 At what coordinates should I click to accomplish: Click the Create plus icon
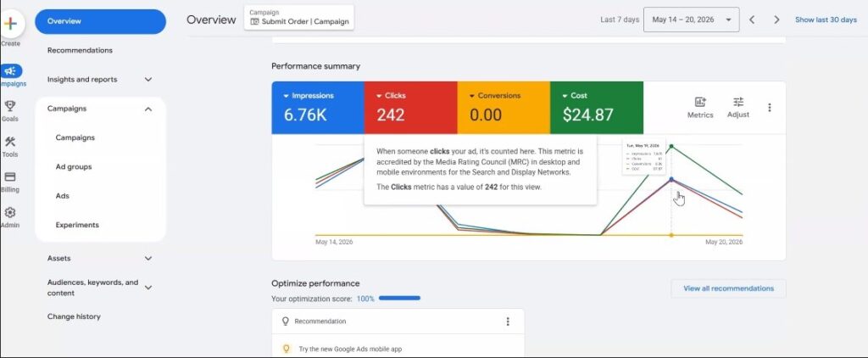(10, 24)
